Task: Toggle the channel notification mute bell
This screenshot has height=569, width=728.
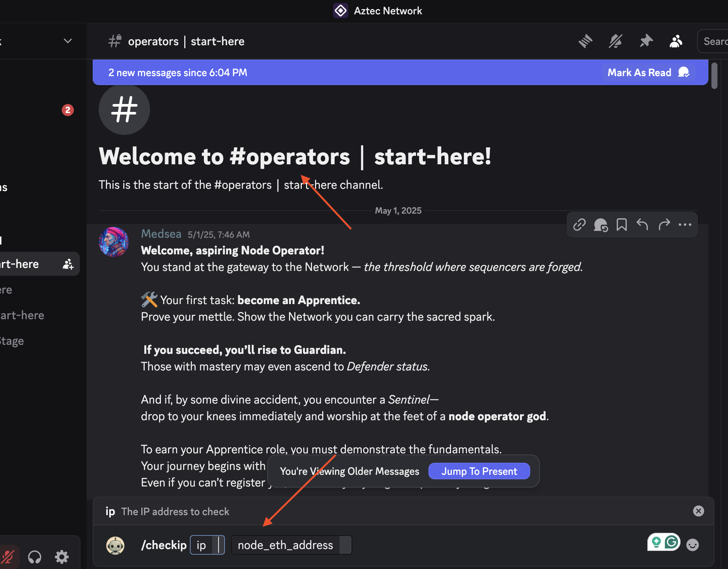Action: tap(616, 41)
